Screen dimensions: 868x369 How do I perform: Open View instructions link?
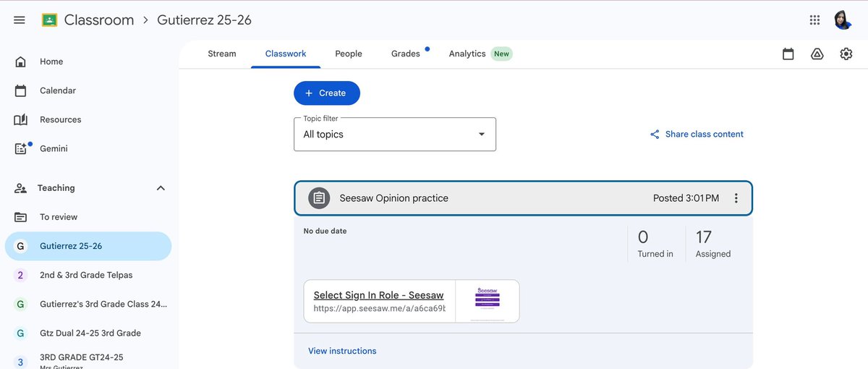[x=342, y=351]
